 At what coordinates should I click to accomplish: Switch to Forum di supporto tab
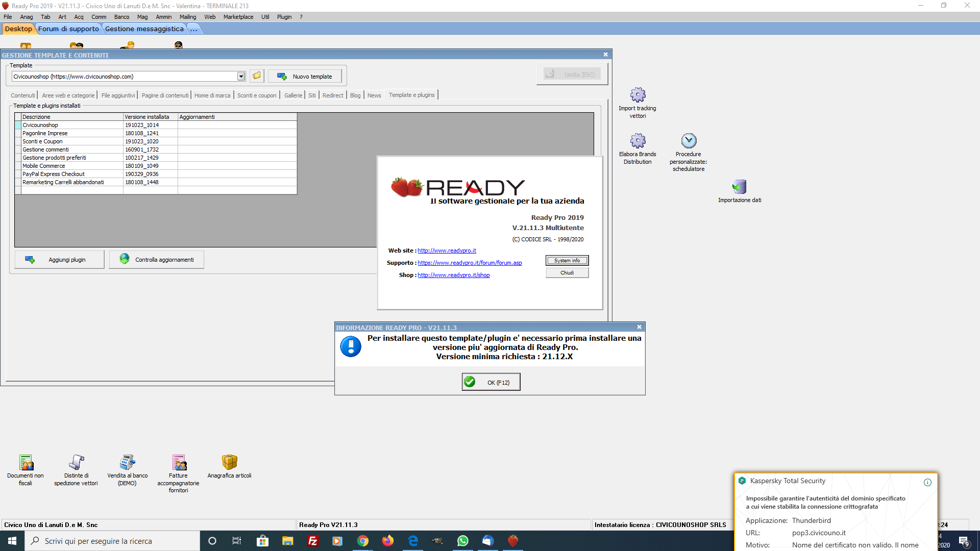pos(68,29)
